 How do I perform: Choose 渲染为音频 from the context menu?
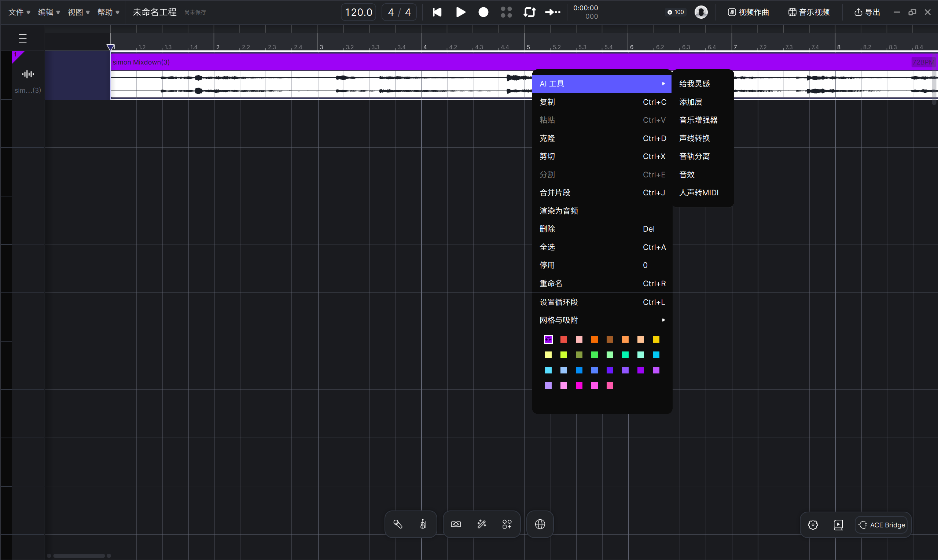(x=602, y=211)
